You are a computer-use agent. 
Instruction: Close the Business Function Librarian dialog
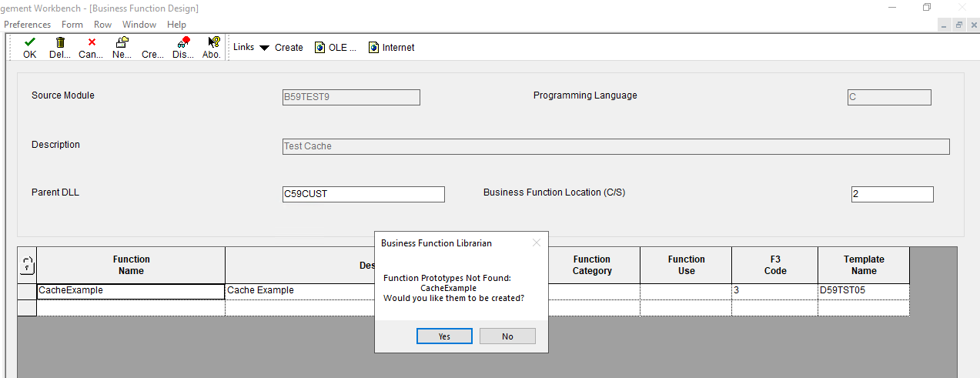pos(537,243)
